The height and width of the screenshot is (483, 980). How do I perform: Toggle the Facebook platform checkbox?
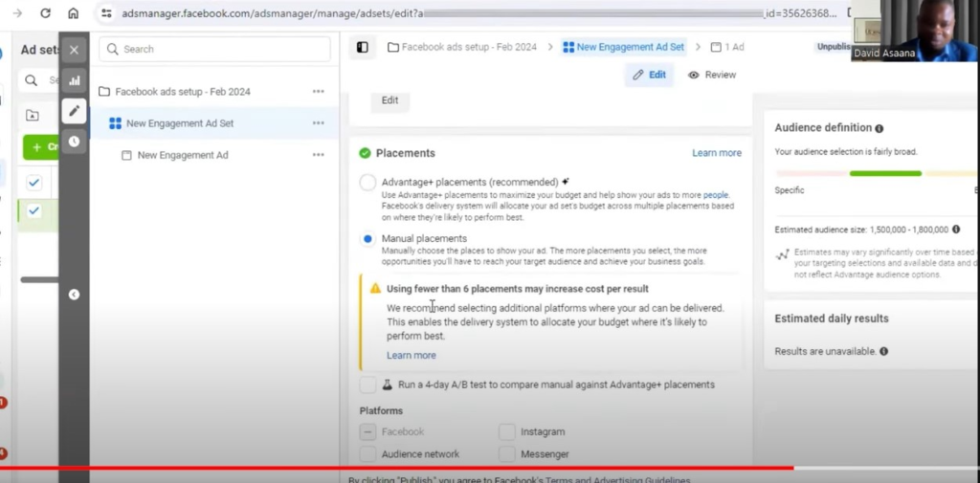point(368,431)
